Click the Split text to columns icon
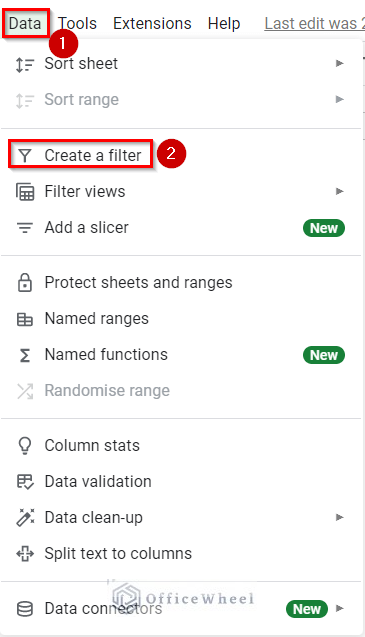Image resolution: width=365 pixels, height=637 pixels. (x=25, y=554)
